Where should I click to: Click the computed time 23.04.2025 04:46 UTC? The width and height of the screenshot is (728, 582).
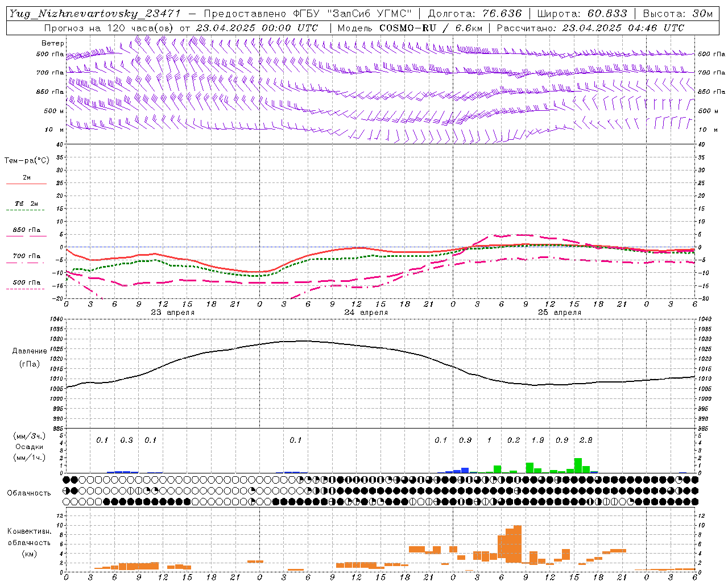click(623, 28)
